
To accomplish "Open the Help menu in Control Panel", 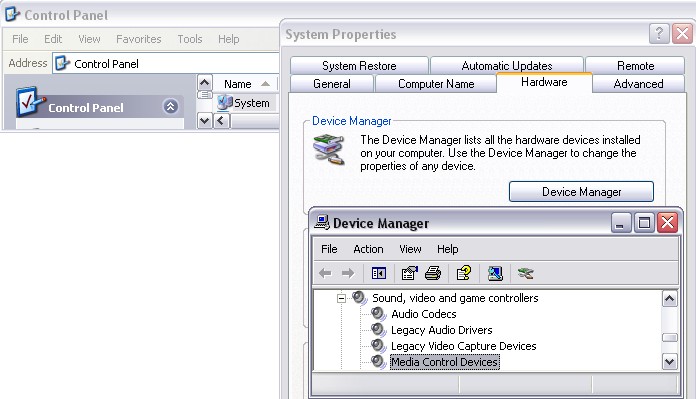I will coord(228,39).
